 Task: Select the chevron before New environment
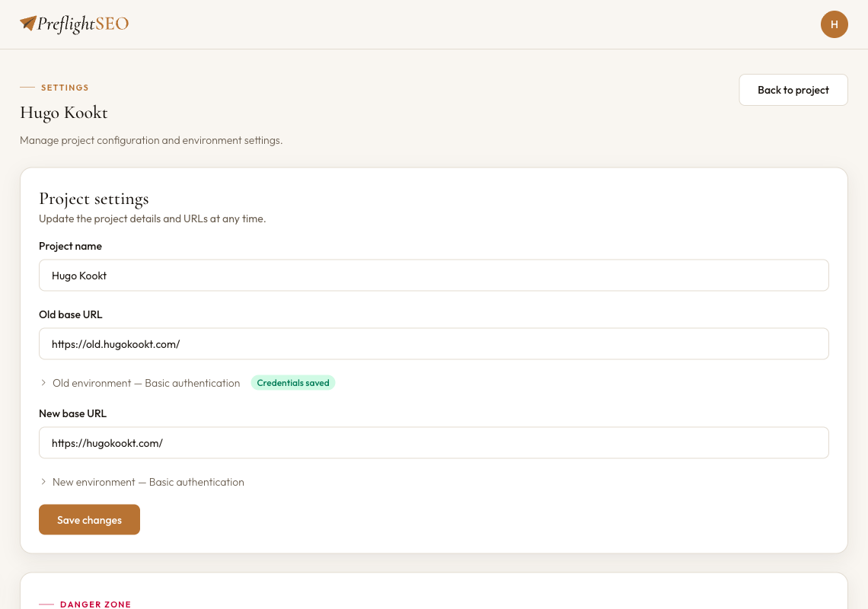[x=43, y=482]
